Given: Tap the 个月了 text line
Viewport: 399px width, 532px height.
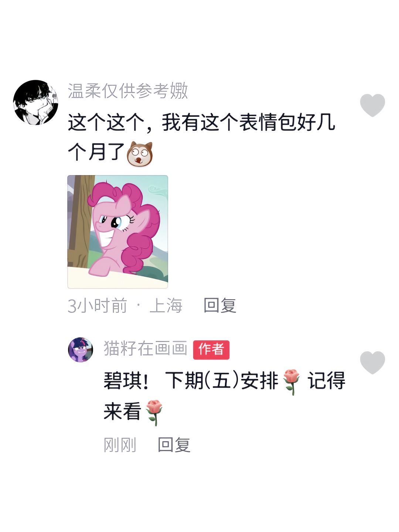Looking at the screenshot, I should point(96,152).
